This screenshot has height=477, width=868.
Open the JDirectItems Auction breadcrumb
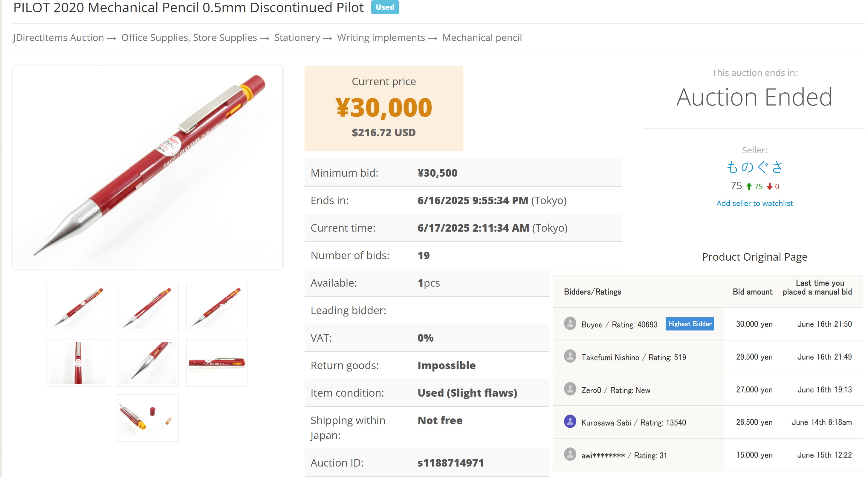(58, 37)
